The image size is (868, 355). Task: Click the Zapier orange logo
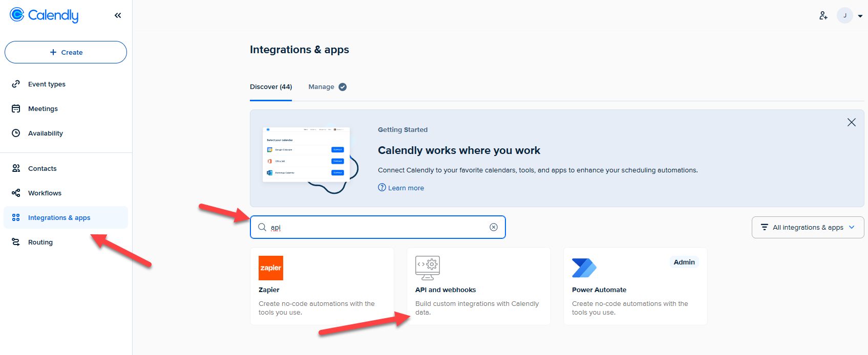(x=271, y=268)
